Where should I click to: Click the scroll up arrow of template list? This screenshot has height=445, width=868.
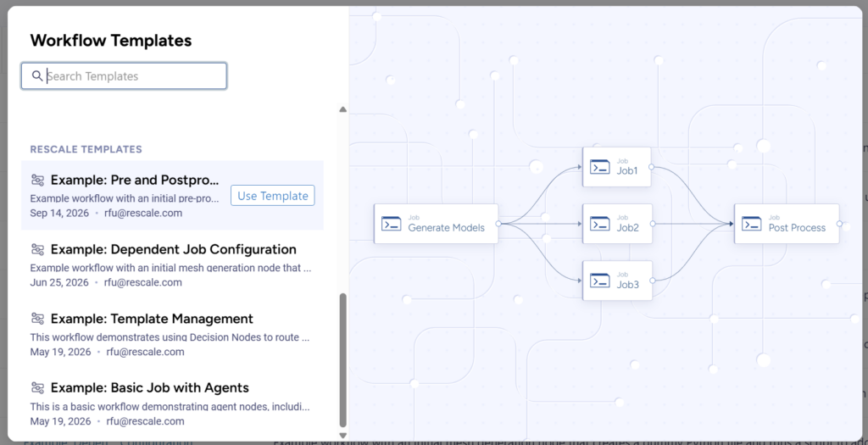[342, 109]
